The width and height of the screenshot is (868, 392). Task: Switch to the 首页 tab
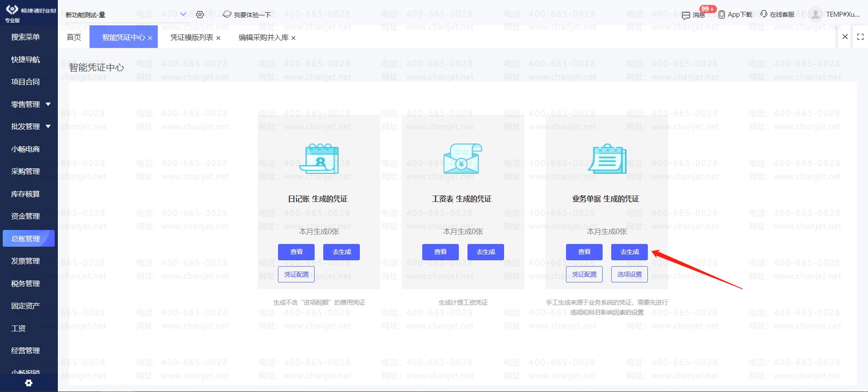pos(74,37)
